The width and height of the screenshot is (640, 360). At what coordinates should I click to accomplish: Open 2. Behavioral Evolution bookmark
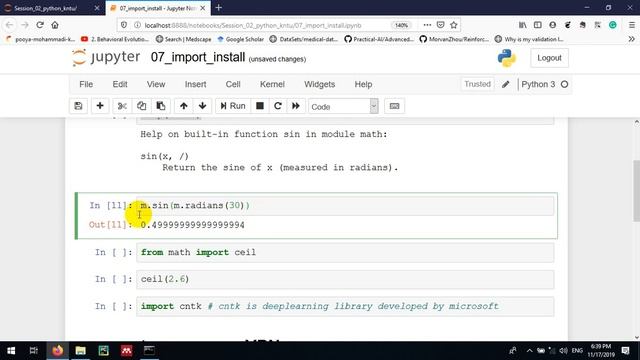(115, 39)
